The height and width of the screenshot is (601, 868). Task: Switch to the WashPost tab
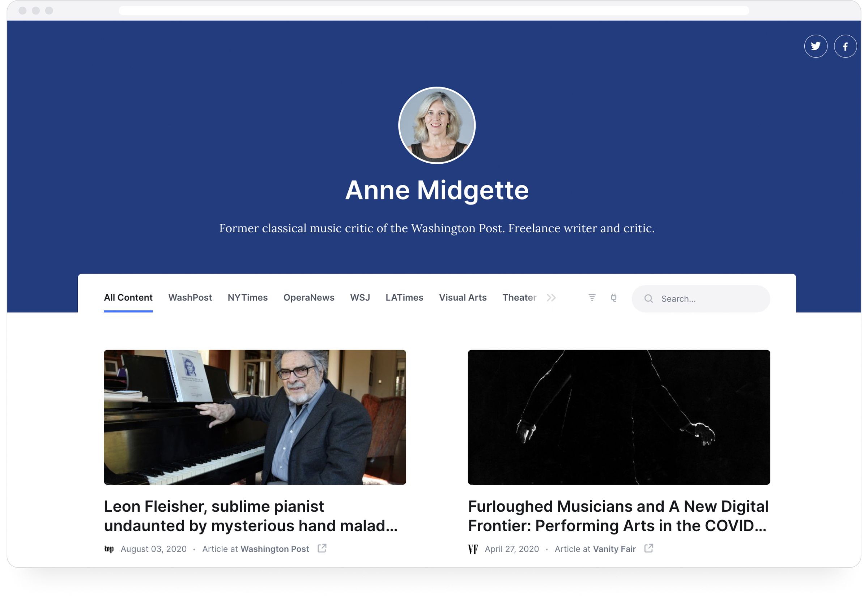point(190,297)
